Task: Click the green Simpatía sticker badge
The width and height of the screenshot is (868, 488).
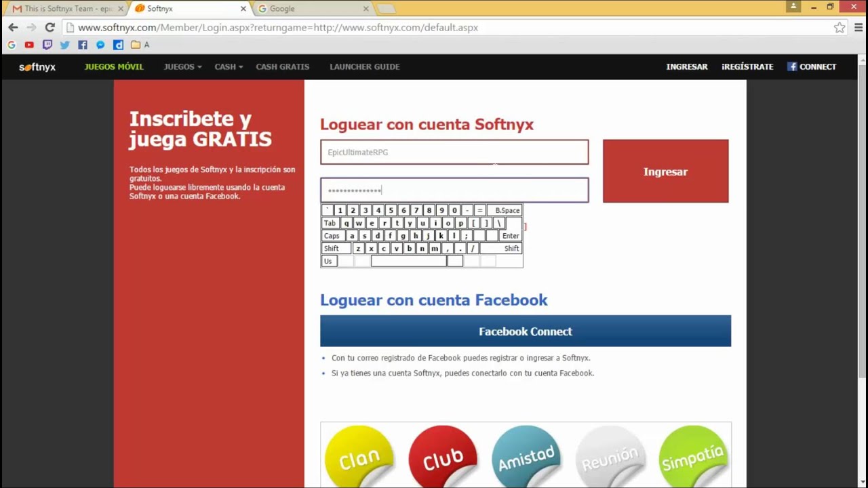Action: [693, 455]
